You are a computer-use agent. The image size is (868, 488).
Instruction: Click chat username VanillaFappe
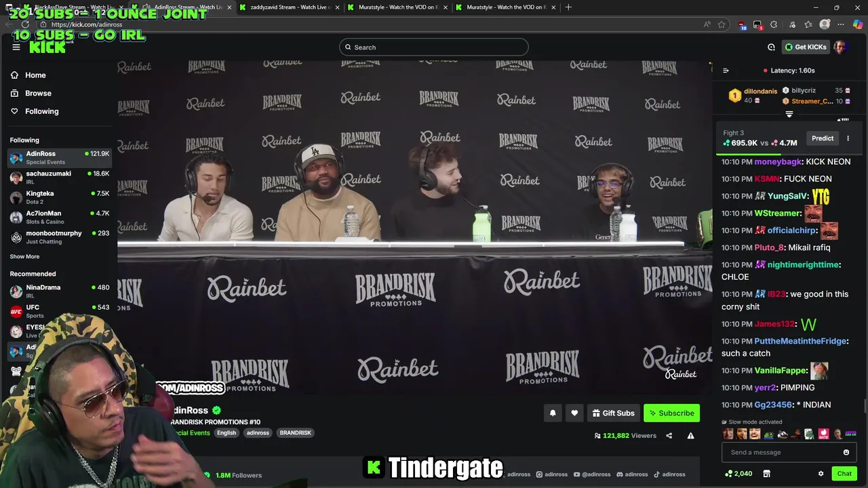coord(780,371)
